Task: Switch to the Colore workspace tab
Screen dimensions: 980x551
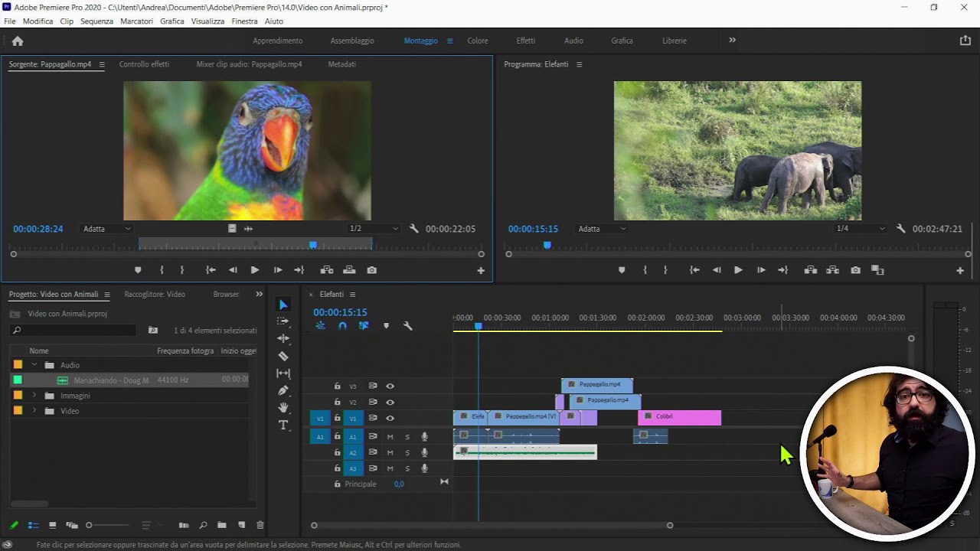Action: [x=477, y=41]
